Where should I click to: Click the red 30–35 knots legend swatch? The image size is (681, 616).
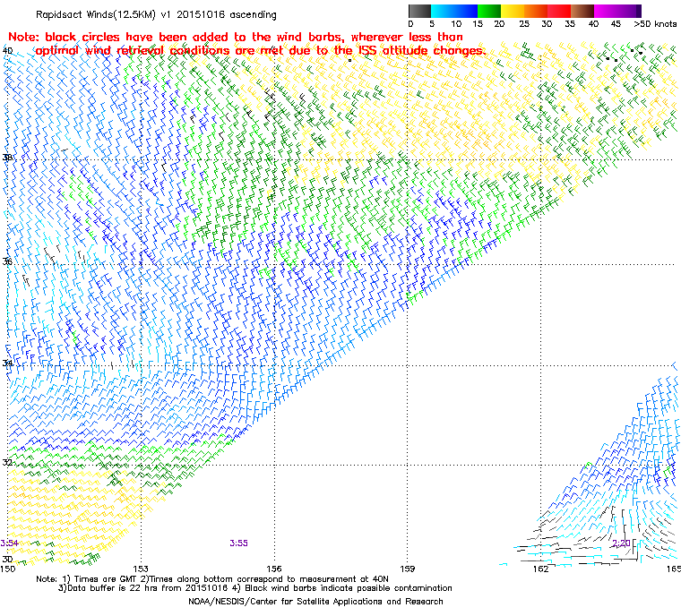pos(559,11)
